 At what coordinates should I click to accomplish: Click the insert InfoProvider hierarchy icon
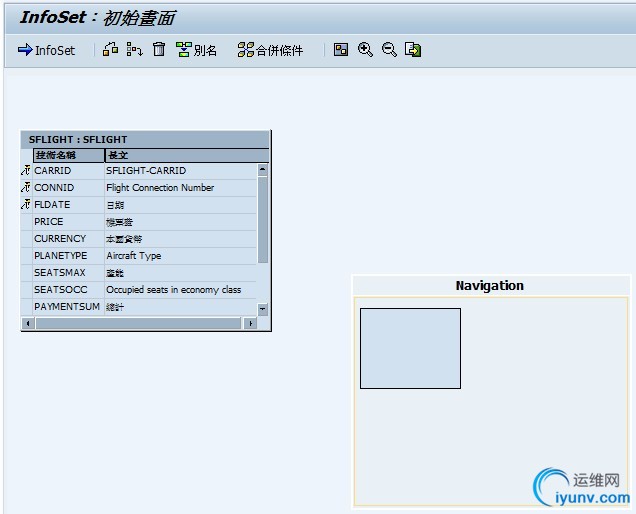[134, 49]
